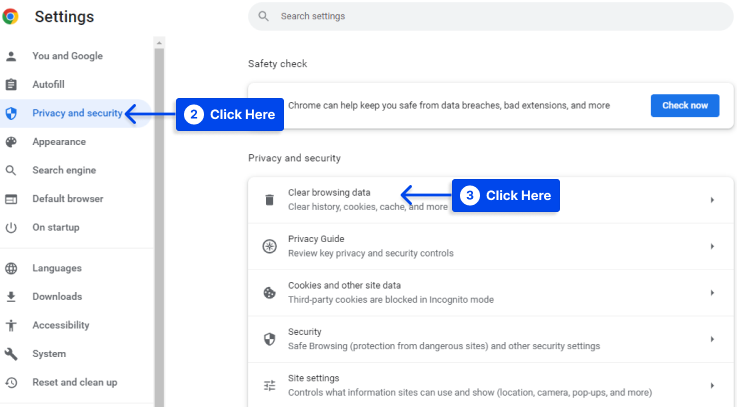The width and height of the screenshot is (737, 407).
Task: Click the You and Google person icon
Action: tap(11, 56)
